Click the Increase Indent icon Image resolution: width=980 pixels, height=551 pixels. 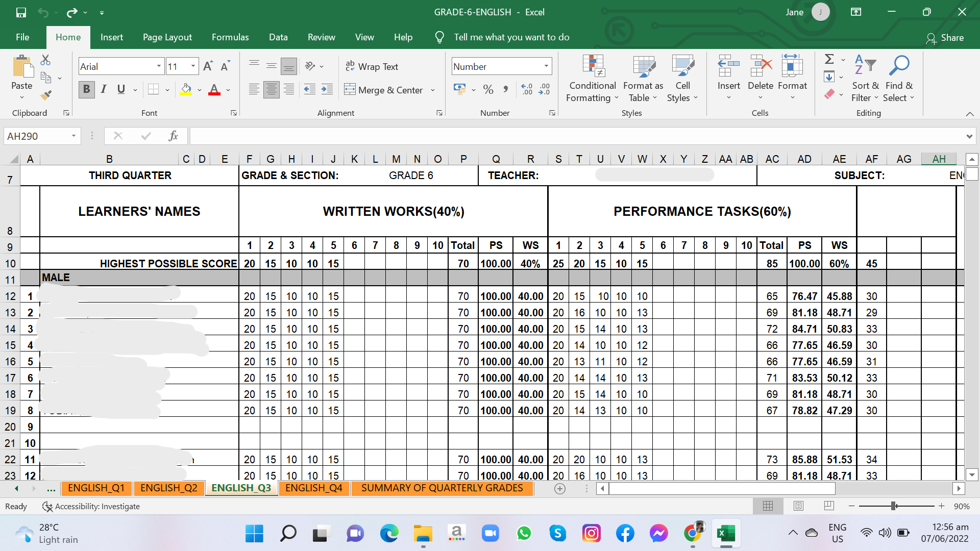[327, 90]
